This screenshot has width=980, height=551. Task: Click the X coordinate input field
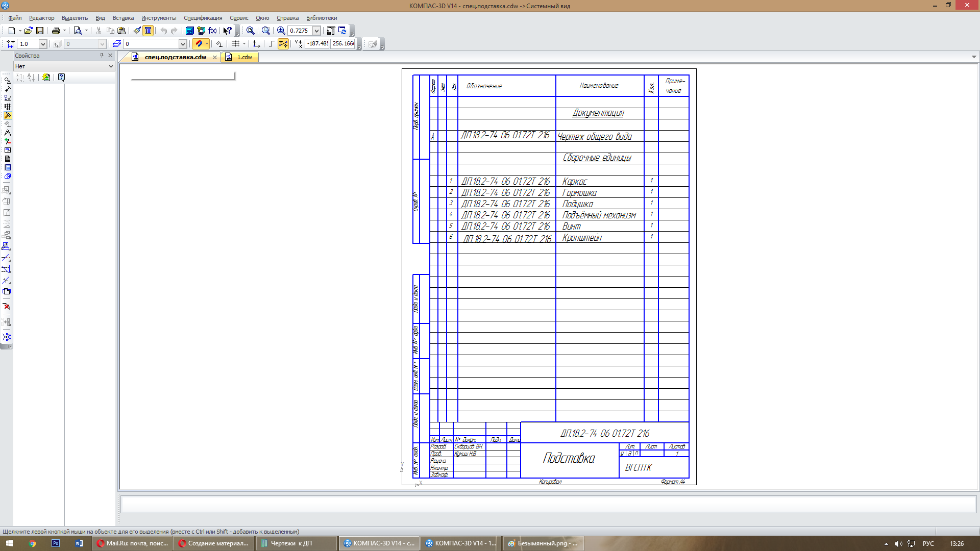click(317, 44)
